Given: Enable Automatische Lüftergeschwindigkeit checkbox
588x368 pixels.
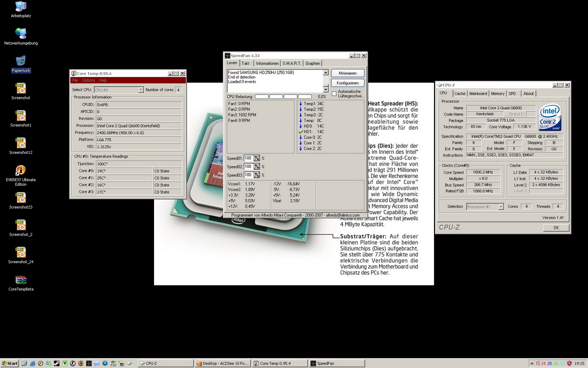Looking at the screenshot, I should (x=334, y=94).
